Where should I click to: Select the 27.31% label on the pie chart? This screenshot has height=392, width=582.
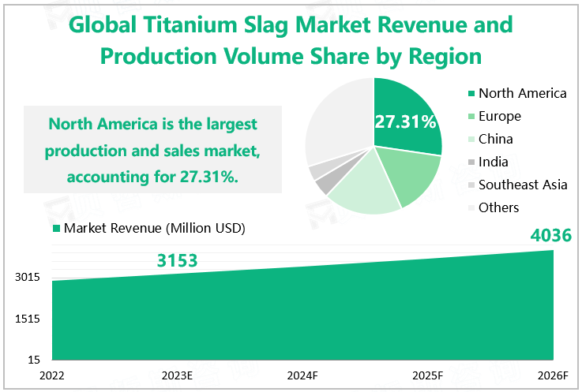[405, 122]
